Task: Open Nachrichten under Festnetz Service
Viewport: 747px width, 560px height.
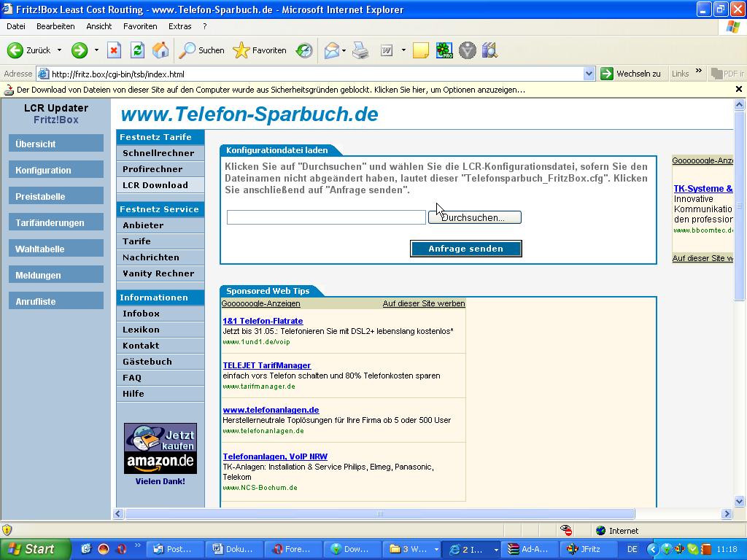Action: (x=160, y=257)
